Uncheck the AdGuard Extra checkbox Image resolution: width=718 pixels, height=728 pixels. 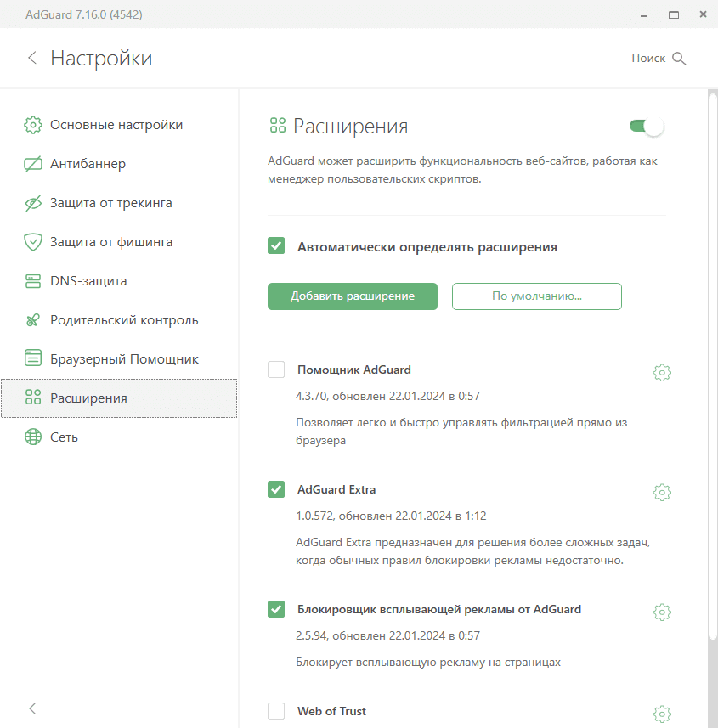(276, 489)
